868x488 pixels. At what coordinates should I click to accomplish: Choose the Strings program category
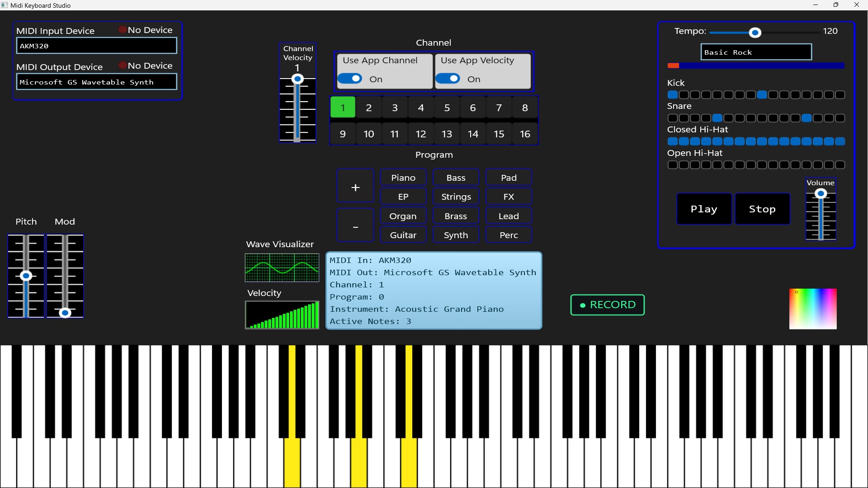[456, 197]
